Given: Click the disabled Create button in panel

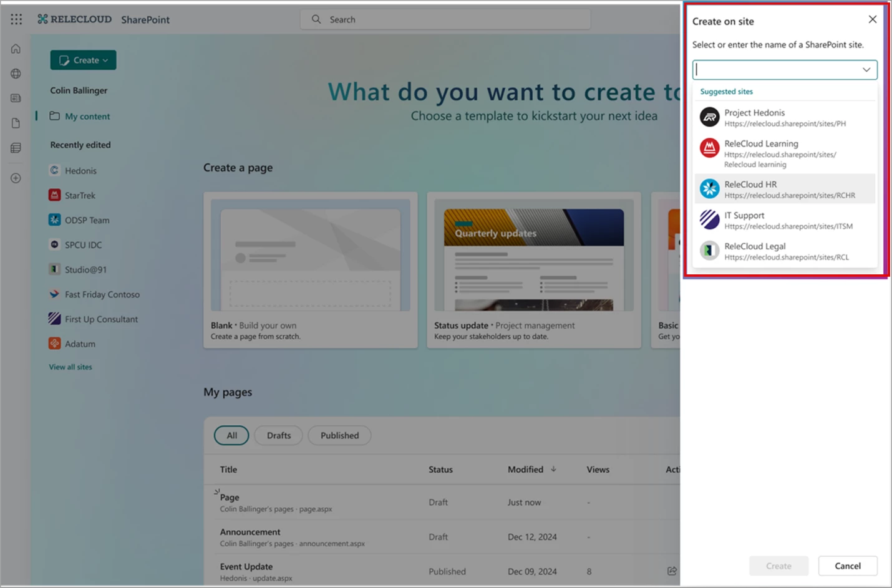Looking at the screenshot, I should click(x=778, y=566).
